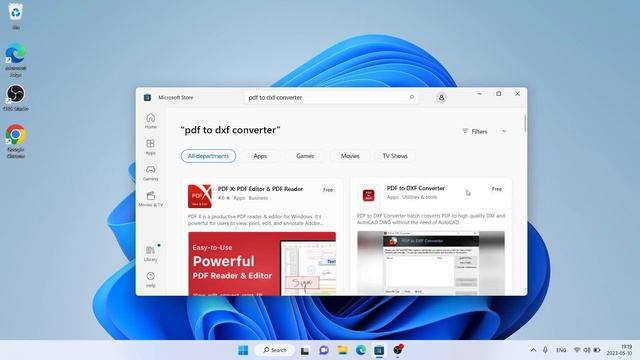Open Chat app from taskbar
The image size is (640, 360).
(x=324, y=350)
